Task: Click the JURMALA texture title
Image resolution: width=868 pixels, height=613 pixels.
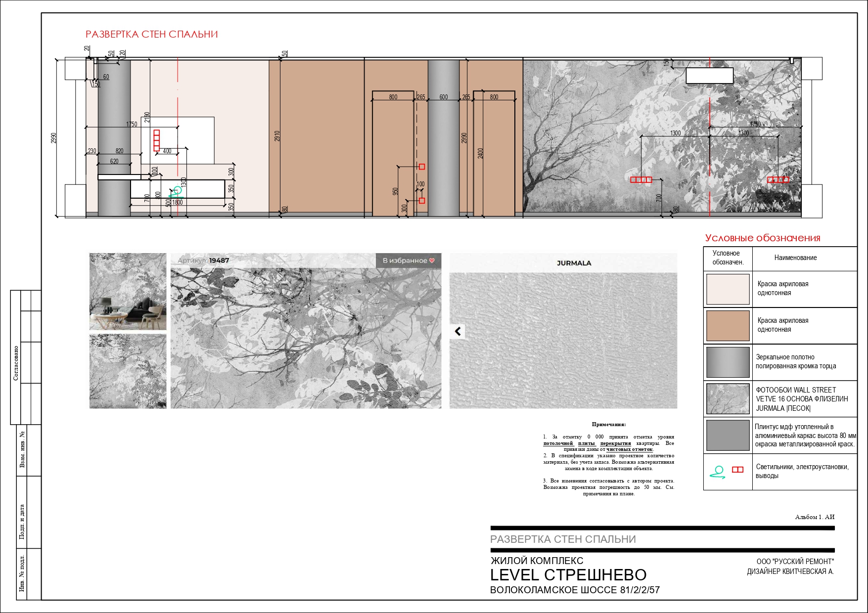Action: (x=574, y=263)
